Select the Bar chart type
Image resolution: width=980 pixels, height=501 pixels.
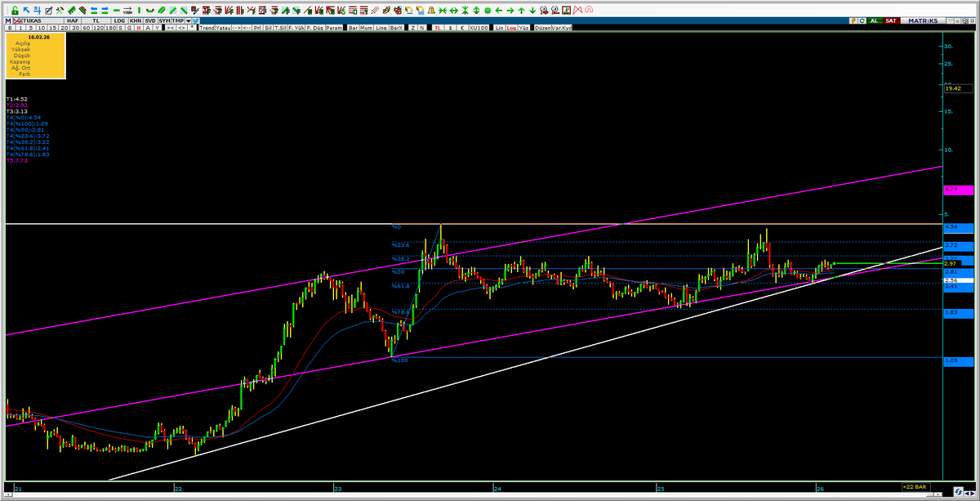pos(353,28)
